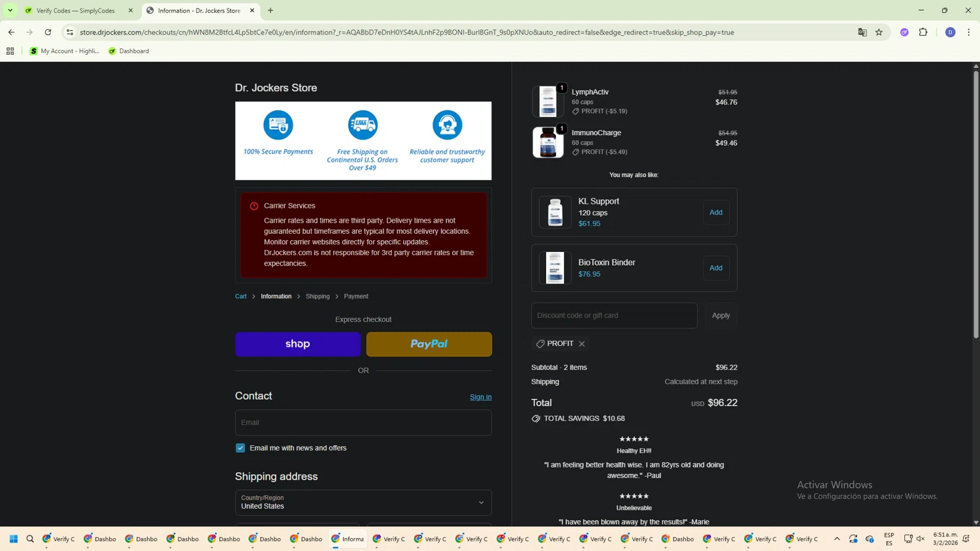
Task: Click the ImmunoCharge product thumbnail
Action: (x=548, y=142)
